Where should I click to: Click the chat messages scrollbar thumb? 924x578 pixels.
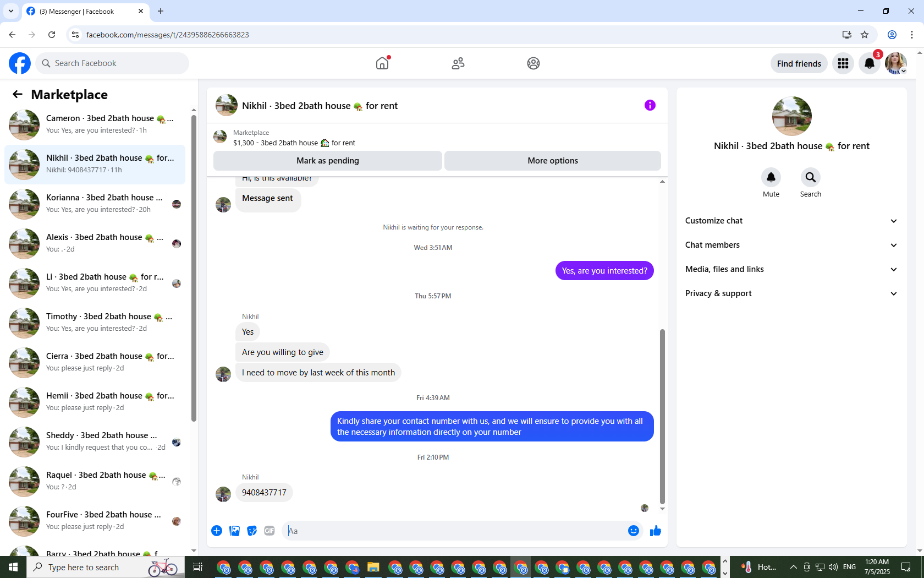pos(662,417)
